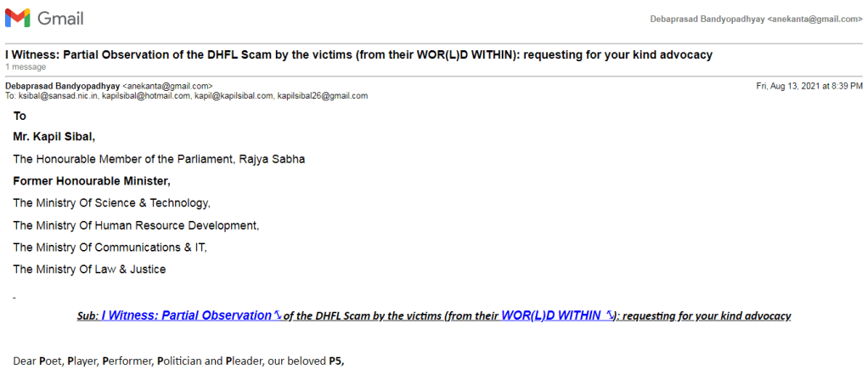Select the email subject title heading

[358, 55]
